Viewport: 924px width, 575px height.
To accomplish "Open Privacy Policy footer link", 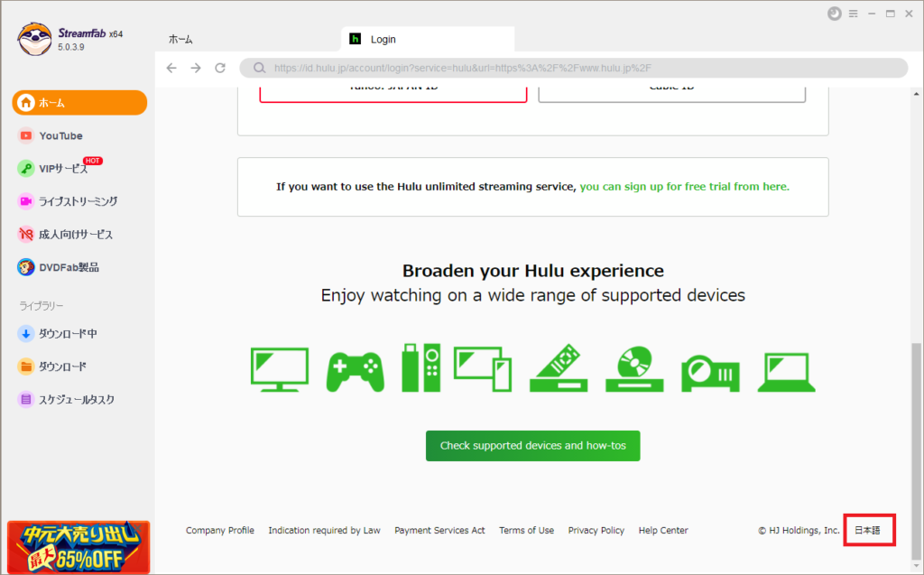I will (x=596, y=530).
